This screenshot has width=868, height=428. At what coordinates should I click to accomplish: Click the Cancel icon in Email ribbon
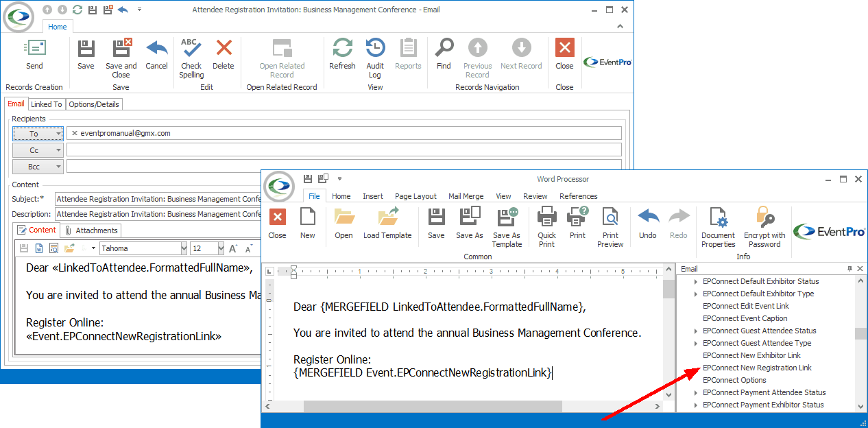pyautogui.click(x=157, y=48)
